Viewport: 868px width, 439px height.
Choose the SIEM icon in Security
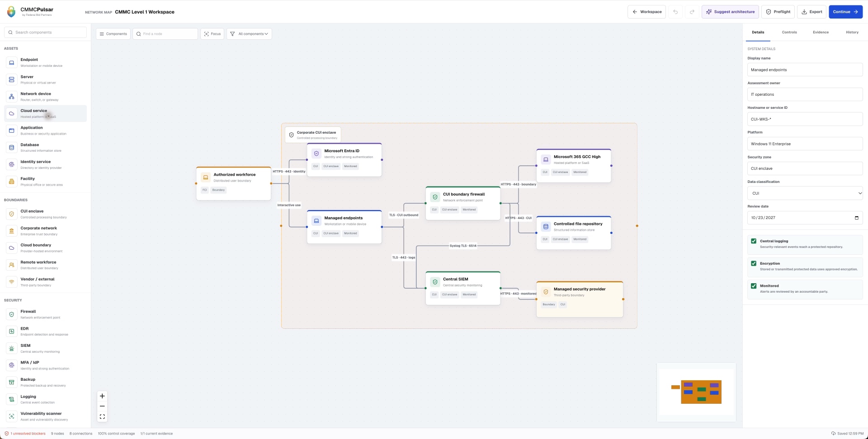click(x=12, y=348)
